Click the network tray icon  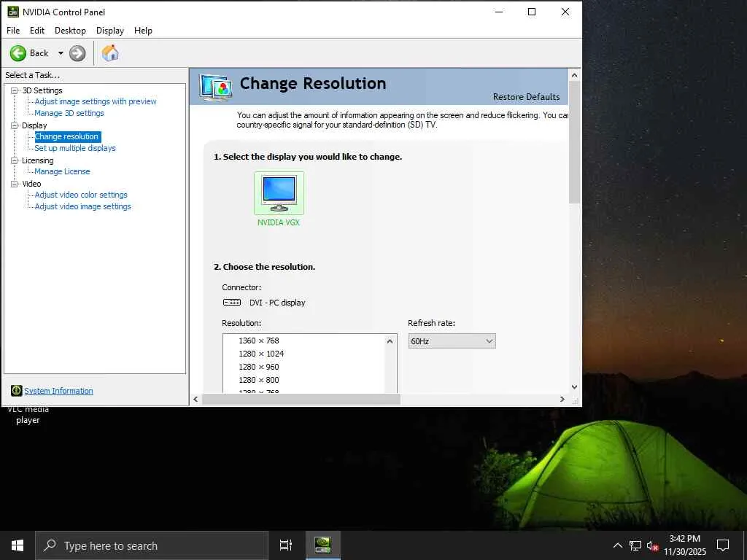tap(635, 545)
